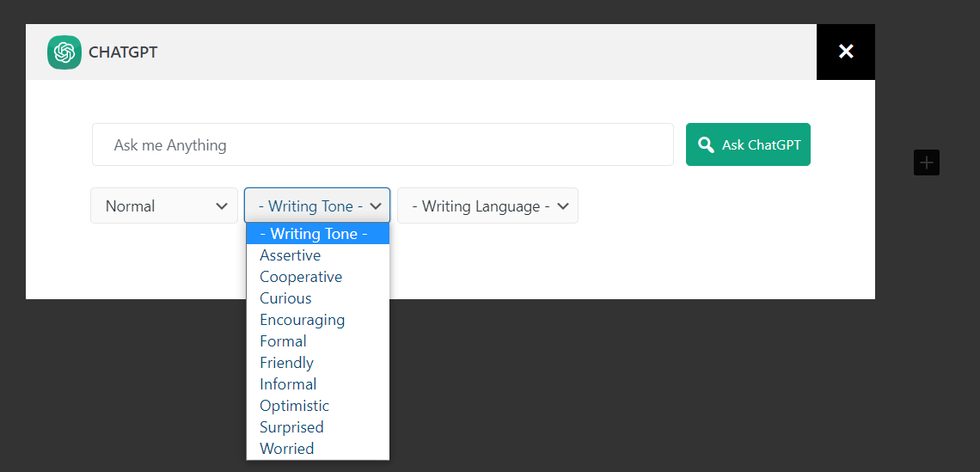This screenshot has width=980, height=472.
Task: Click the Ask me Anything input field
Action: point(383,144)
